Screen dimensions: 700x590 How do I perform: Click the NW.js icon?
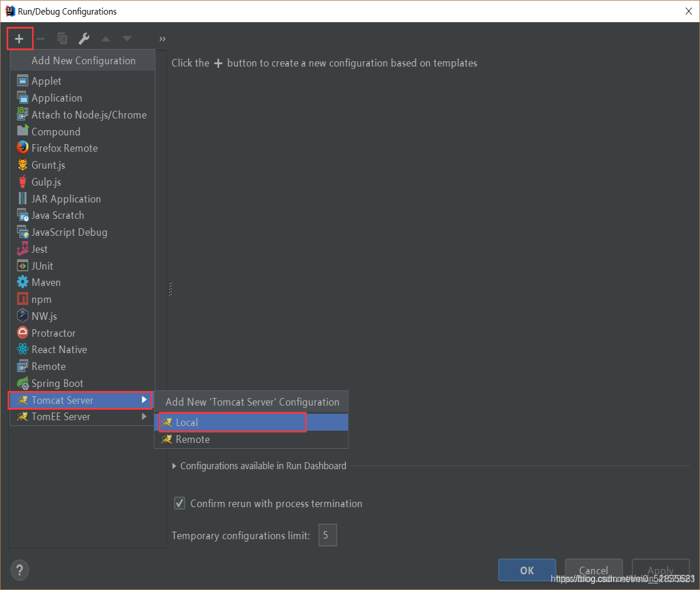point(23,316)
